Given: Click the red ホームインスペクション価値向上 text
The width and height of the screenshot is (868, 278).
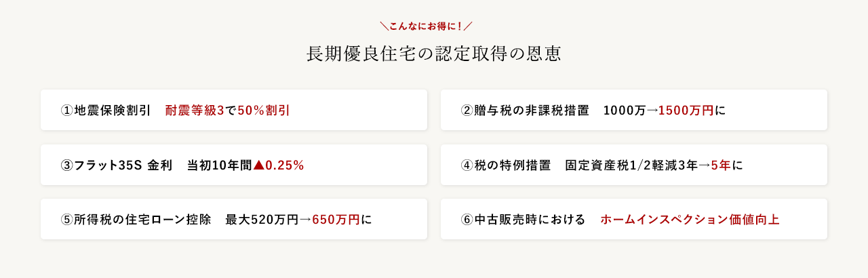Looking at the screenshot, I should [x=690, y=220].
